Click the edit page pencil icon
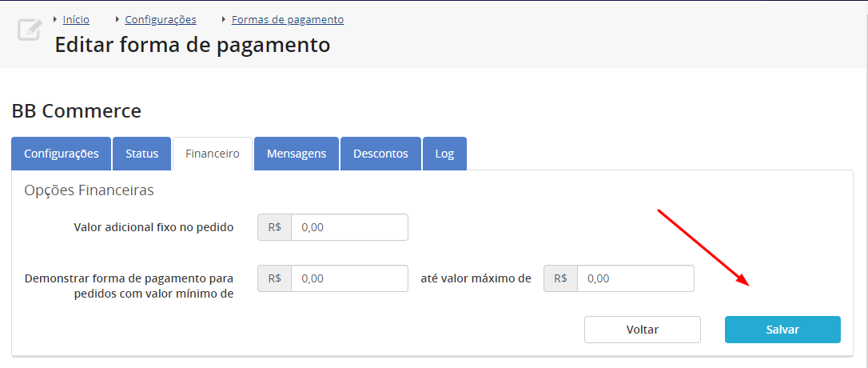Image resolution: width=868 pixels, height=368 pixels. (29, 30)
